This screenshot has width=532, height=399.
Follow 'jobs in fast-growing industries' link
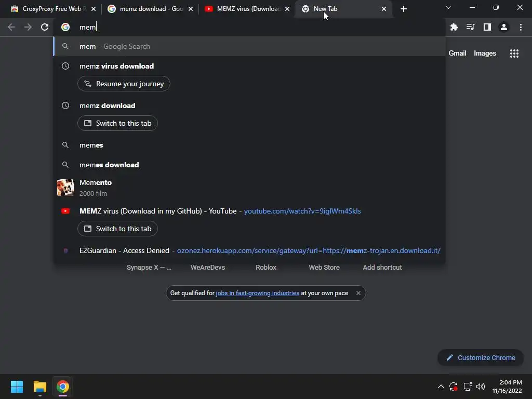[258, 293]
